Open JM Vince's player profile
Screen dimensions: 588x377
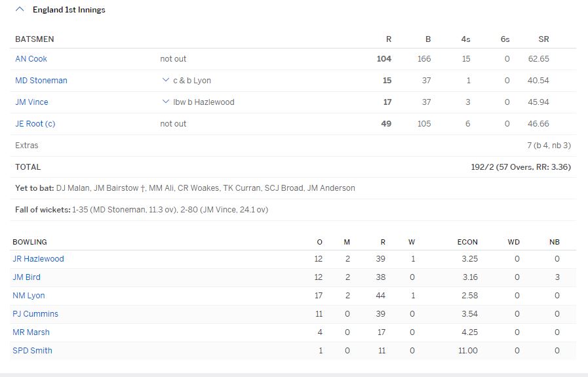pyautogui.click(x=31, y=102)
